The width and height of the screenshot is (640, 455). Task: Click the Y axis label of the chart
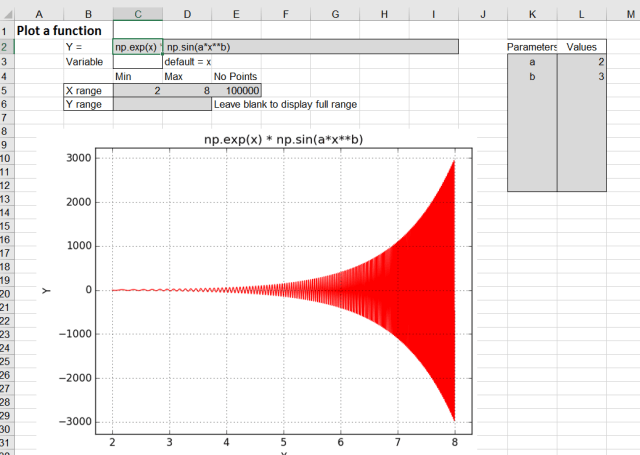coord(46,290)
